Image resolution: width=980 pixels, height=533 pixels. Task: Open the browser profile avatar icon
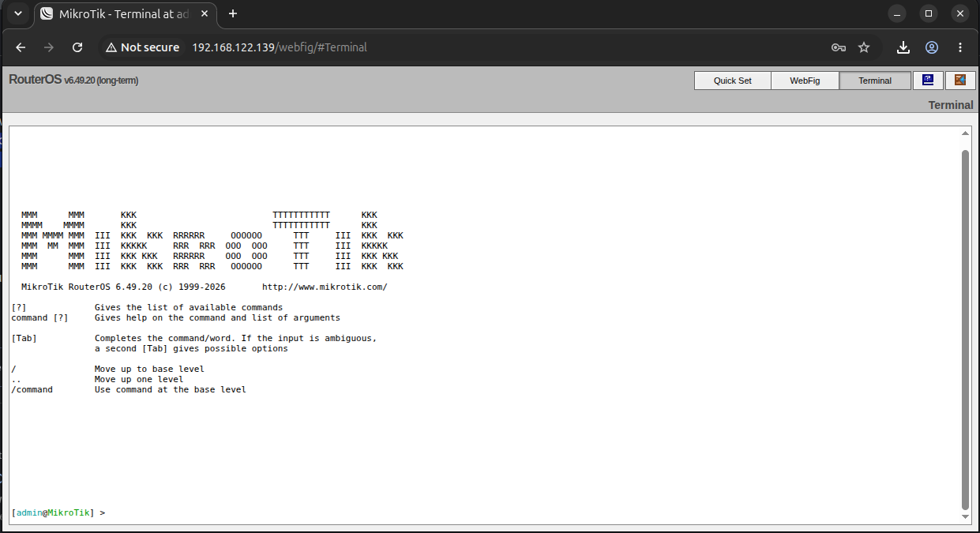(932, 47)
